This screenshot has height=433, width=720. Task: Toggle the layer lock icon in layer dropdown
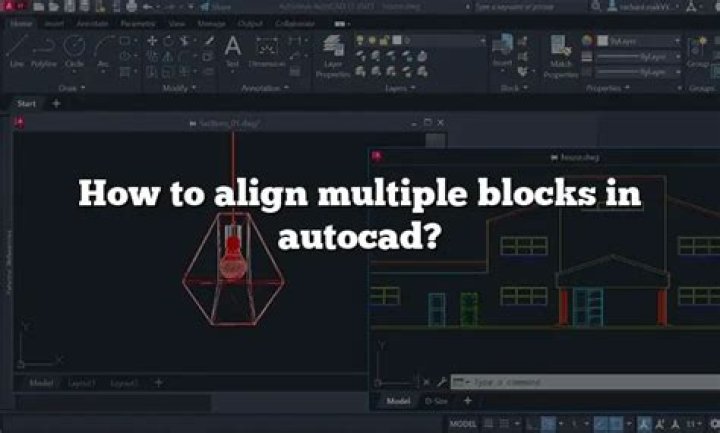(x=385, y=41)
